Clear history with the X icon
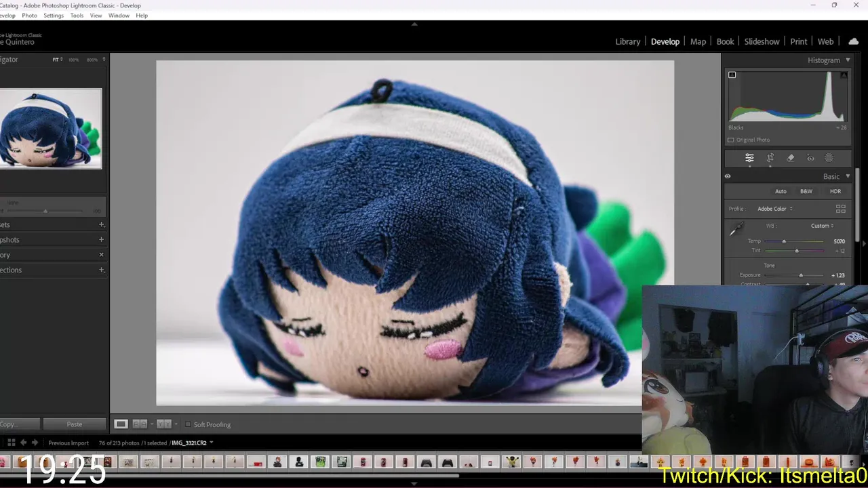The image size is (868, 488). [102, 255]
